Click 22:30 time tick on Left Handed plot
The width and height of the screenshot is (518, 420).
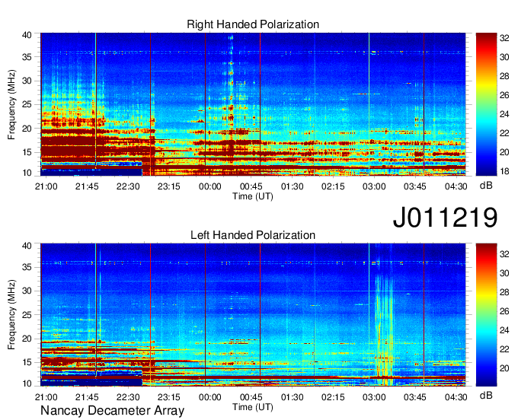pyautogui.click(x=128, y=397)
